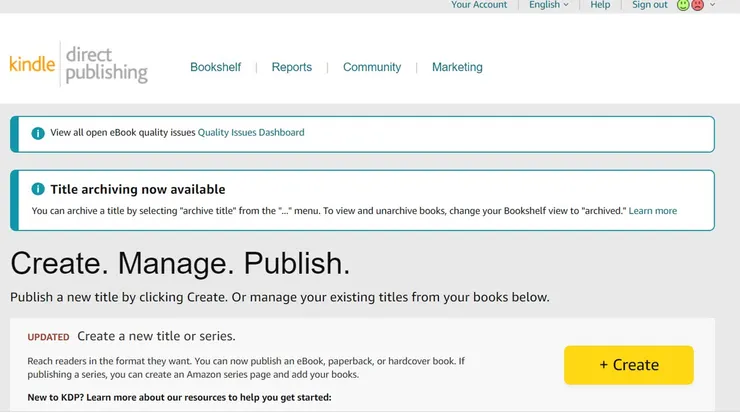Click the UPDATED label
Screen dimensions: 740x413
pyautogui.click(x=48, y=337)
